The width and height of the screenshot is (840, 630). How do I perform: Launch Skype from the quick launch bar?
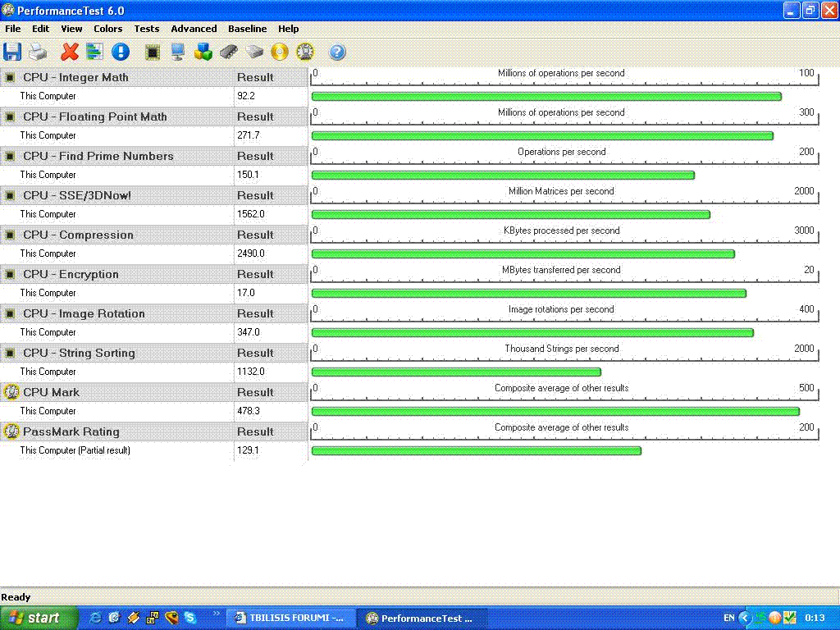coord(190,618)
